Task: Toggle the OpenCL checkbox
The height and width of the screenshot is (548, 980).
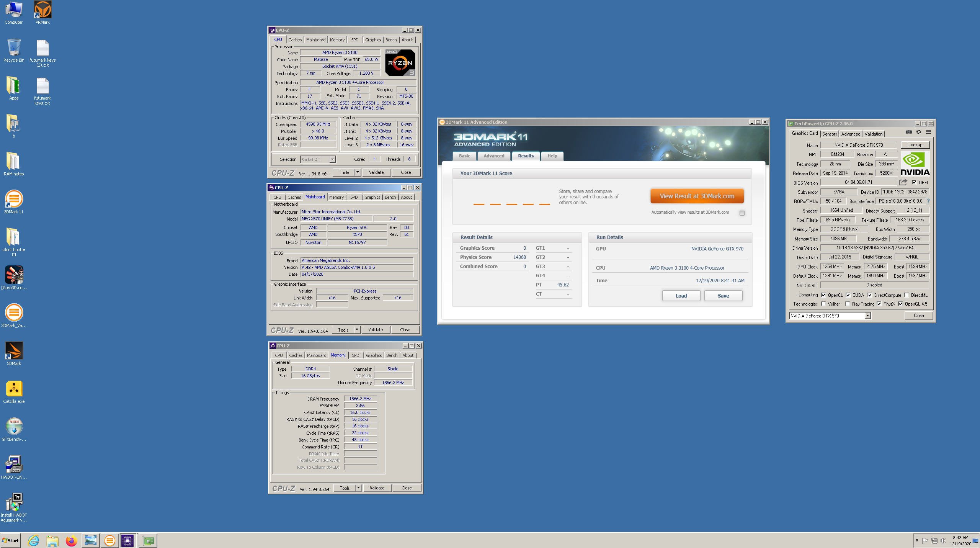Action: pos(823,295)
